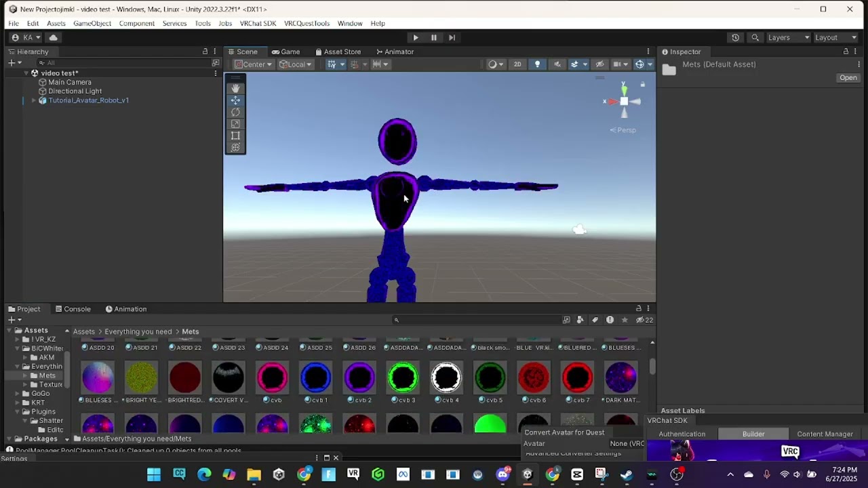Viewport: 868px width, 488px height.
Task: Click 'Everything you need' breadcrumb
Action: [138, 331]
